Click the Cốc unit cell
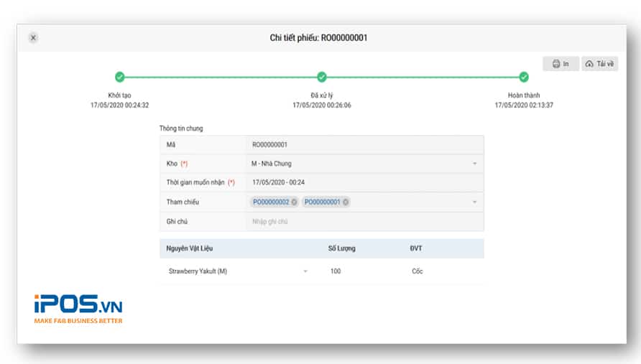The image size is (641, 364). pyautogui.click(x=418, y=271)
